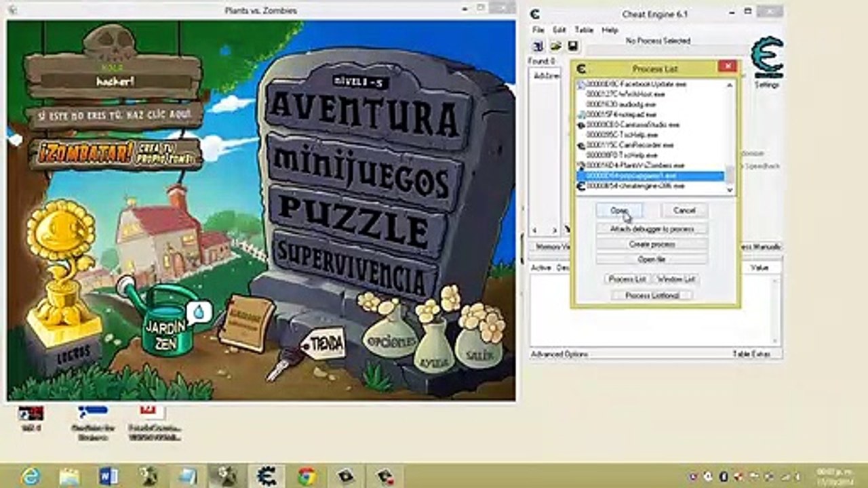
Task: Click the AVENTURA tombstone button
Action: click(x=364, y=115)
